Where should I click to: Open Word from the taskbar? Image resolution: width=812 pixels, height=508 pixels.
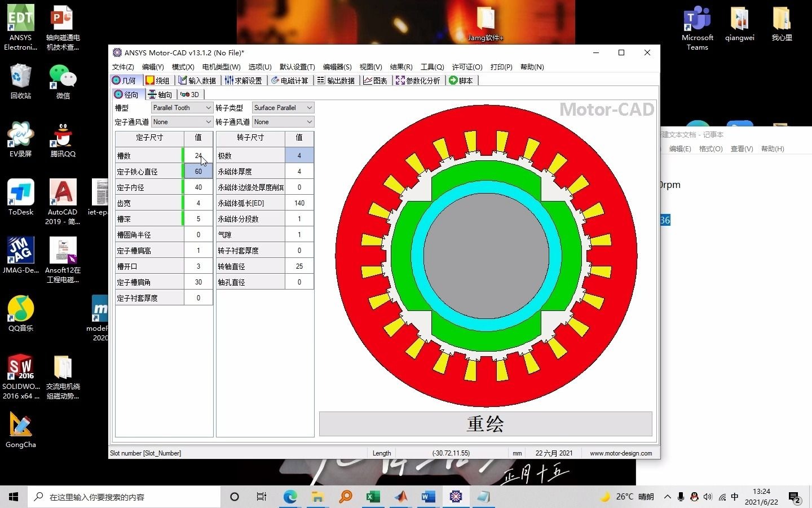coord(428,497)
